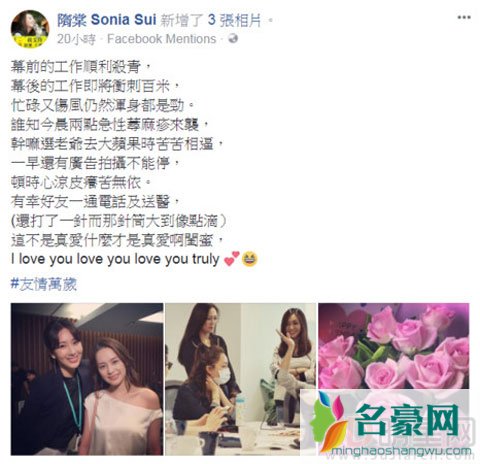Click the first line 幕前的工作順利殺青
Viewport: 480px width, 464px height.
pos(78,67)
